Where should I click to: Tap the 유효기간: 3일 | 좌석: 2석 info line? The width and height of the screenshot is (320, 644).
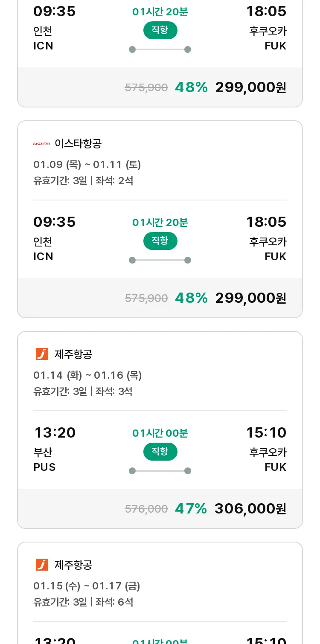click(83, 181)
